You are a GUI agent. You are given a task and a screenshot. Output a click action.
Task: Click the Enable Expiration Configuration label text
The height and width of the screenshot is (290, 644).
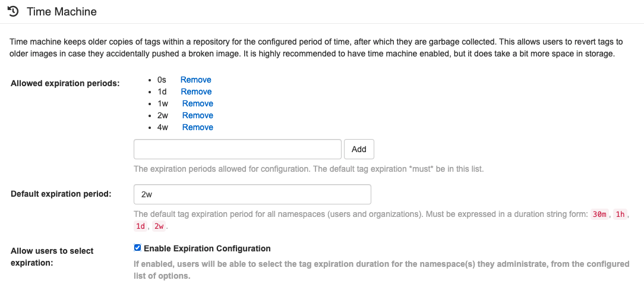click(x=207, y=248)
